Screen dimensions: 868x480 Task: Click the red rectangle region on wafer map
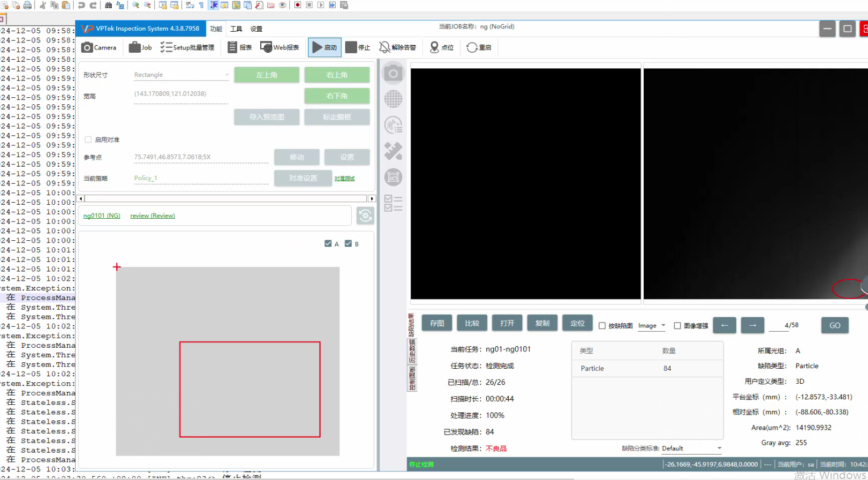(250, 389)
